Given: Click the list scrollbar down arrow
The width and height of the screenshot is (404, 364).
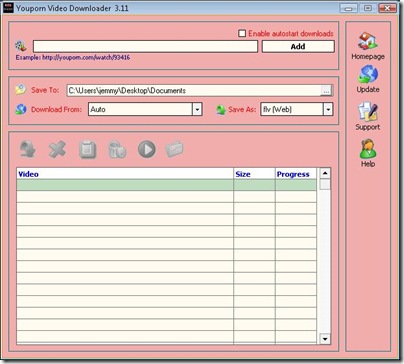Looking at the screenshot, I should click(x=325, y=339).
